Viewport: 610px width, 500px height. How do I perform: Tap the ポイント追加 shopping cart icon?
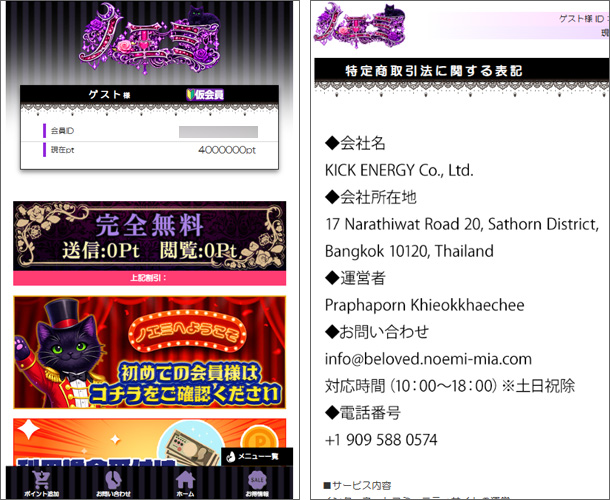41,482
